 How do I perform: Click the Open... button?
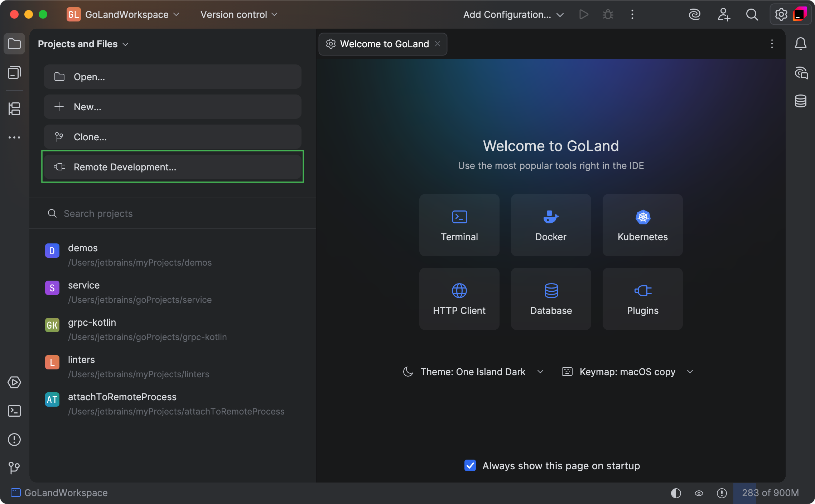tap(173, 77)
